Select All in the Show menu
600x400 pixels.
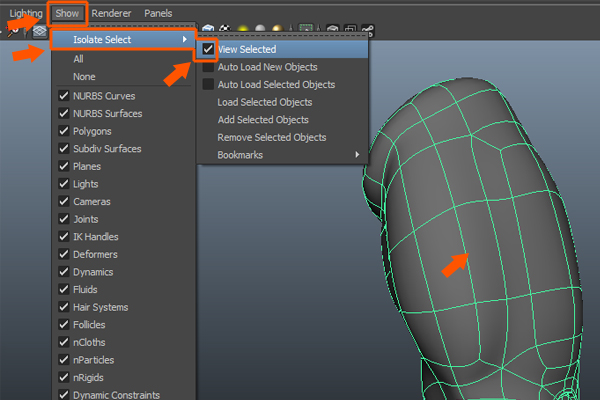pos(79,59)
